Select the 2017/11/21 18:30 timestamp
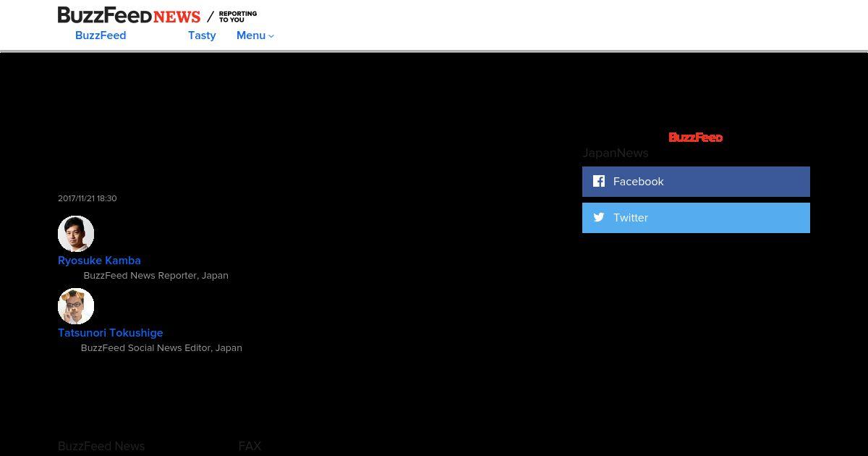This screenshot has width=868, height=456. pyautogui.click(x=88, y=198)
